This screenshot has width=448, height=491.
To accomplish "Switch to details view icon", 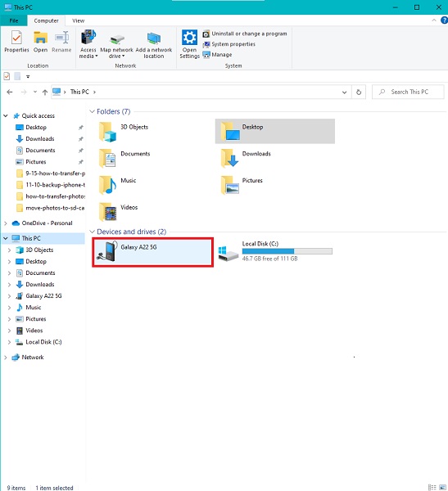I will (x=432, y=487).
